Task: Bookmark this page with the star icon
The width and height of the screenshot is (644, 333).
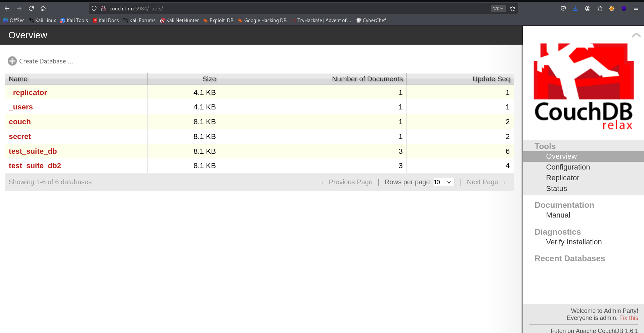Action: (x=513, y=8)
